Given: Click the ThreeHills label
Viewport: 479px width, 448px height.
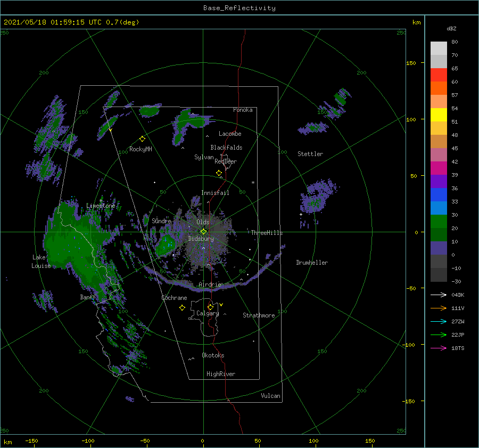Looking at the screenshot, I should point(267,233).
